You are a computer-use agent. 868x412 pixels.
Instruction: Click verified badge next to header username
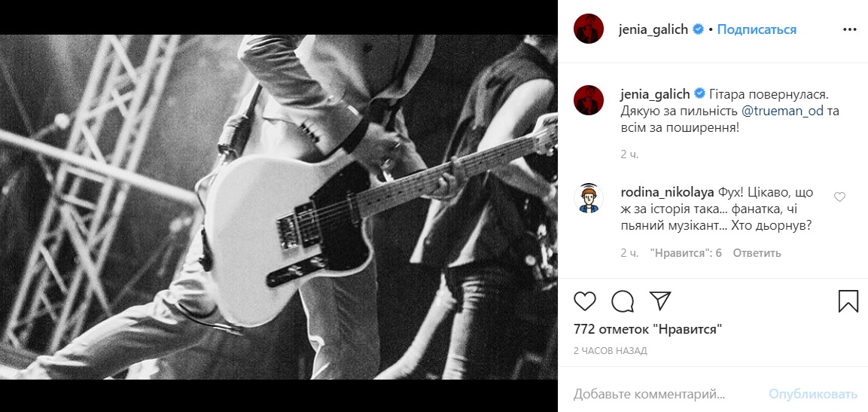coord(699,29)
